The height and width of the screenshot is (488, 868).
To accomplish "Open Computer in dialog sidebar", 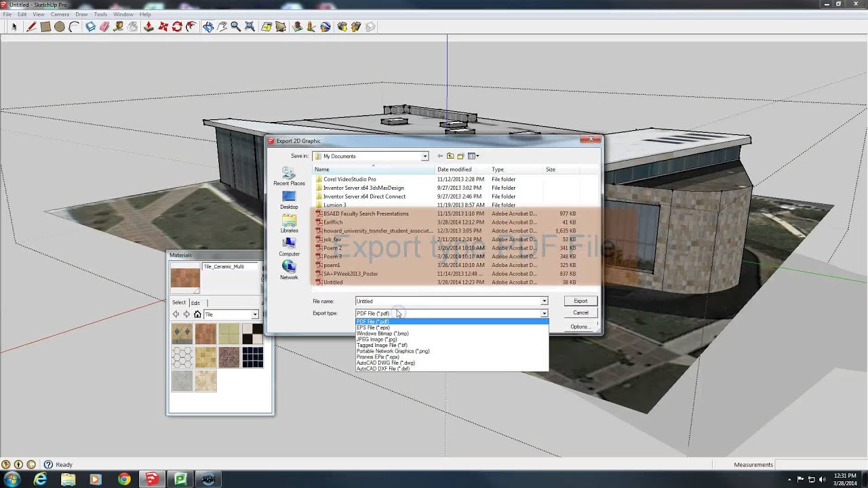I will tap(289, 247).
